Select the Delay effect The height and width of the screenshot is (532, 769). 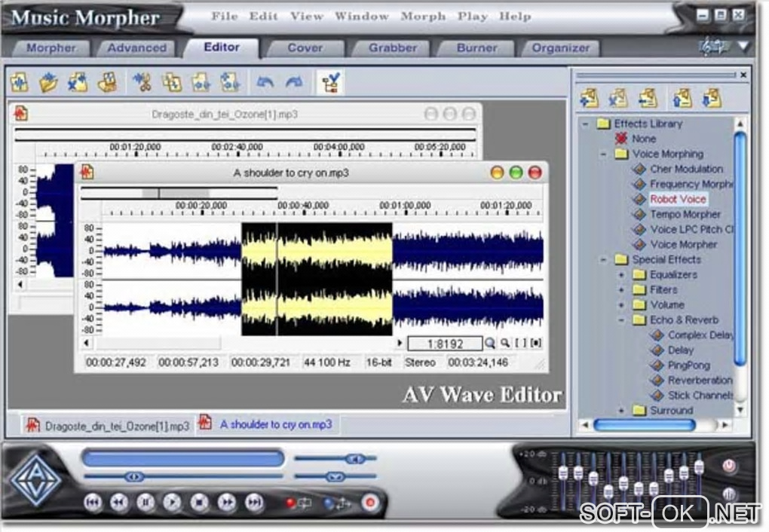pos(681,350)
